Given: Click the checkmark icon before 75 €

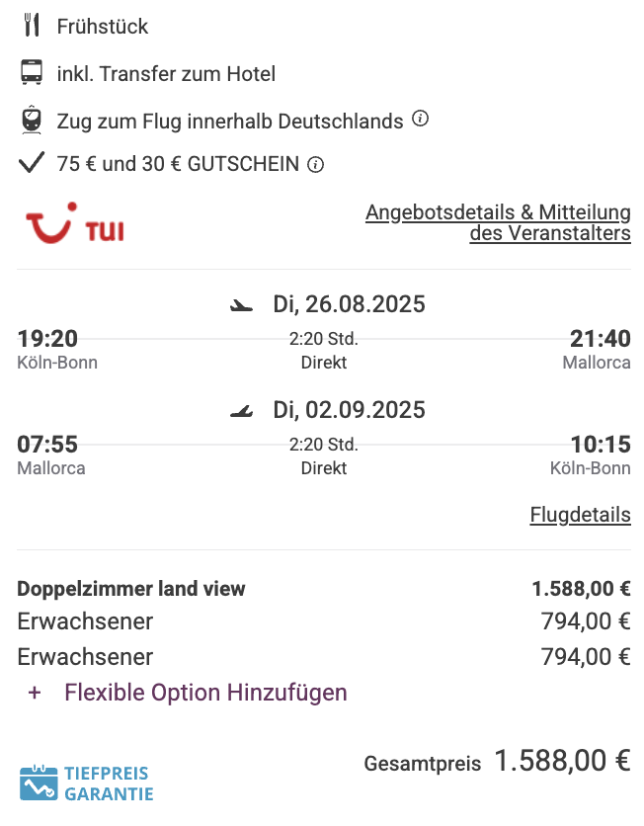Looking at the screenshot, I should point(32,163).
